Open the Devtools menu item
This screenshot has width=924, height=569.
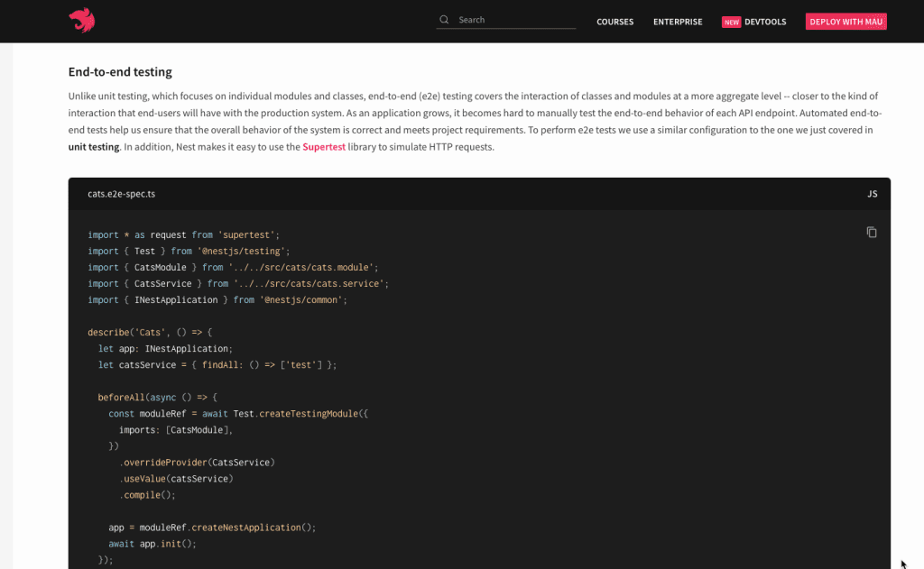pyautogui.click(x=765, y=22)
